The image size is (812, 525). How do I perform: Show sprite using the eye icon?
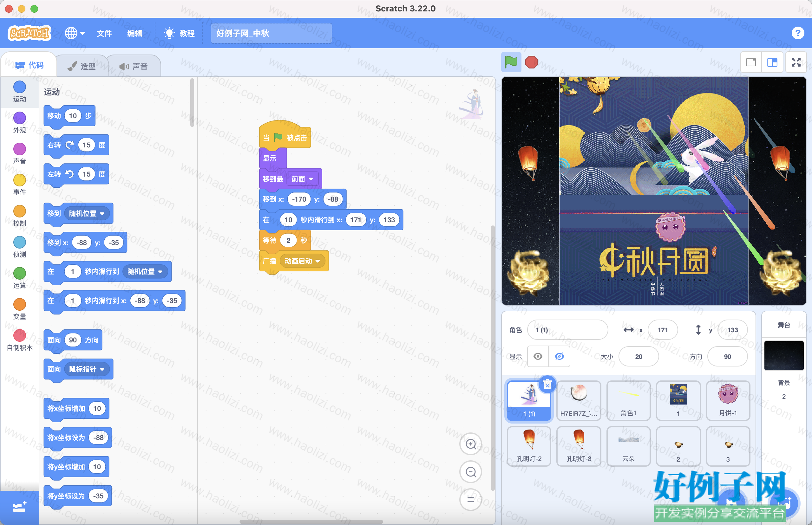coord(538,356)
